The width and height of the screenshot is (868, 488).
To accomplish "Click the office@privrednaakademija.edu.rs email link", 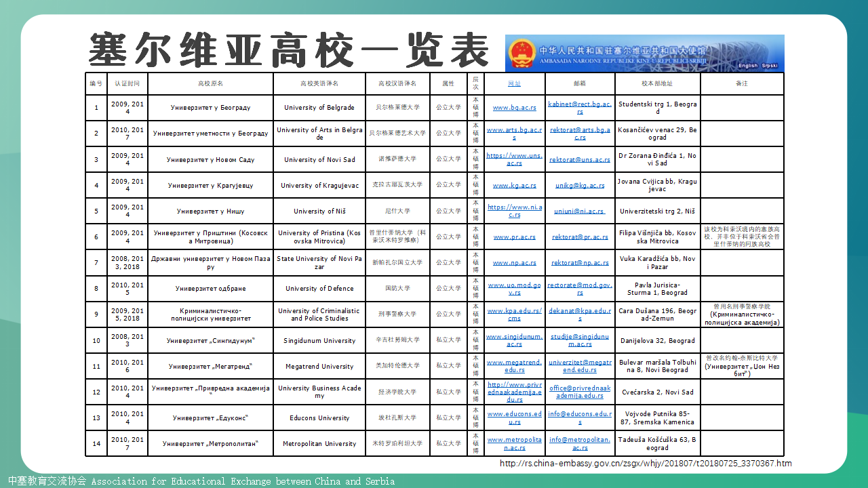I will click(x=580, y=392).
